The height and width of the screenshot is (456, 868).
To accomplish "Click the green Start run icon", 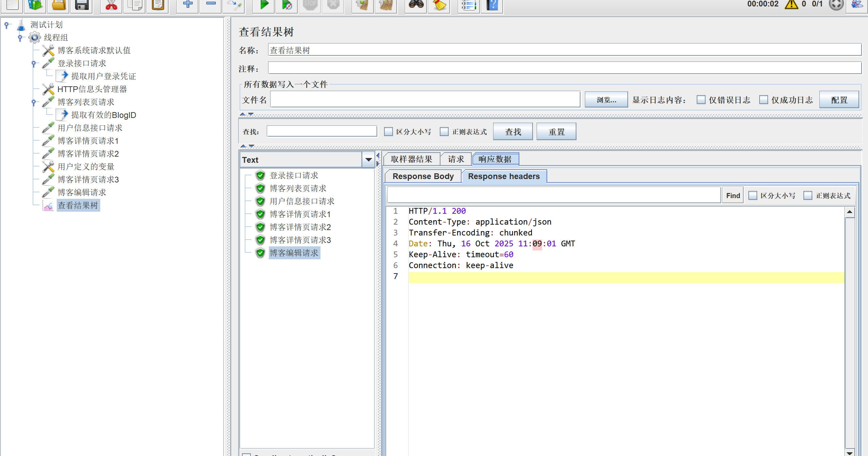I will [264, 5].
